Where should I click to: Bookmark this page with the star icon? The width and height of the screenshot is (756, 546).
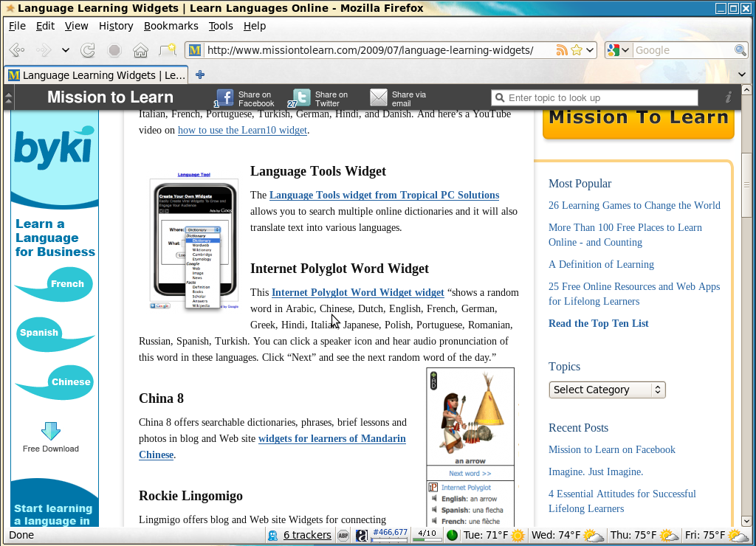point(576,50)
